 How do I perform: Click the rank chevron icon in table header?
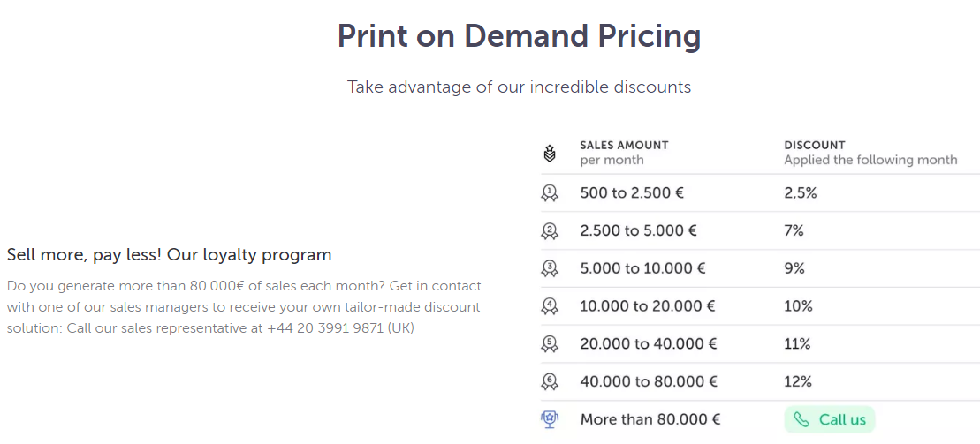click(x=550, y=153)
